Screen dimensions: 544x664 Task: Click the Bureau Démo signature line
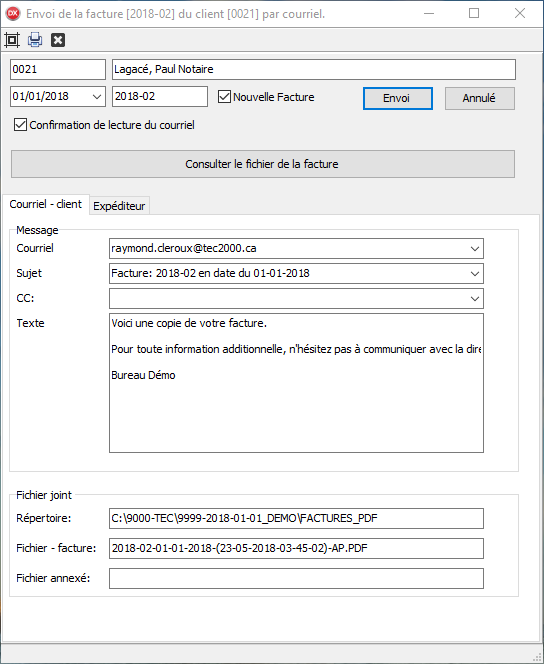point(143,375)
